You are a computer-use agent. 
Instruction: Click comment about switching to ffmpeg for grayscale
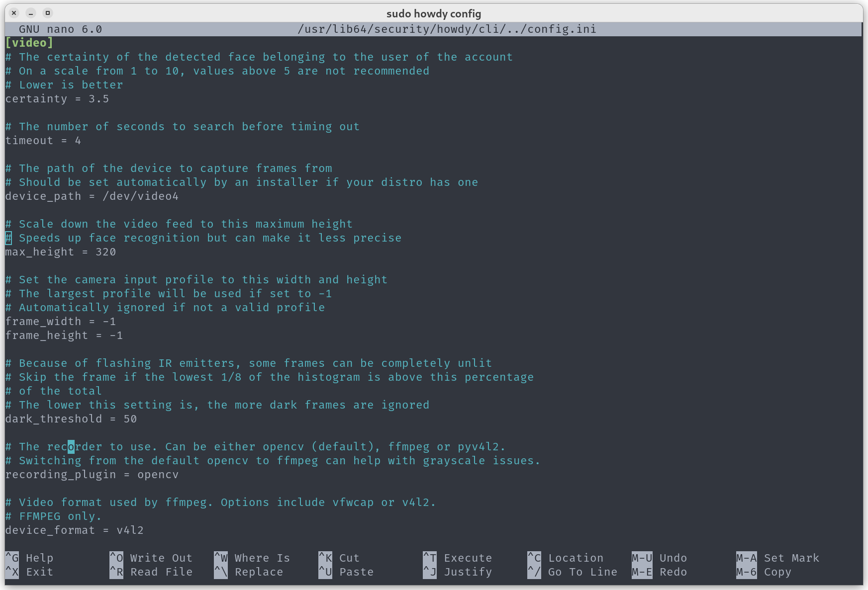273,461
